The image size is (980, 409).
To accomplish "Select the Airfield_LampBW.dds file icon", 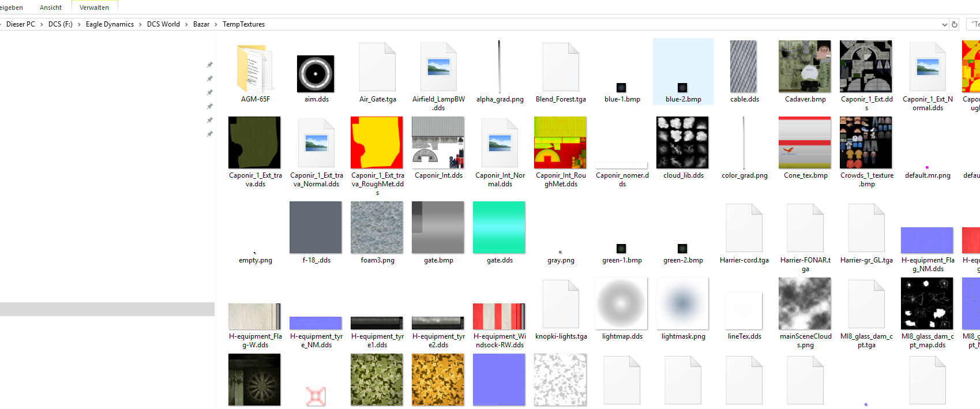I will point(438,67).
